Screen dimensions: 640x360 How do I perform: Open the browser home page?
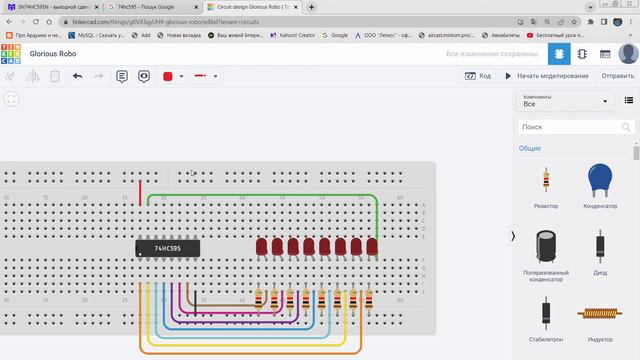[49, 22]
